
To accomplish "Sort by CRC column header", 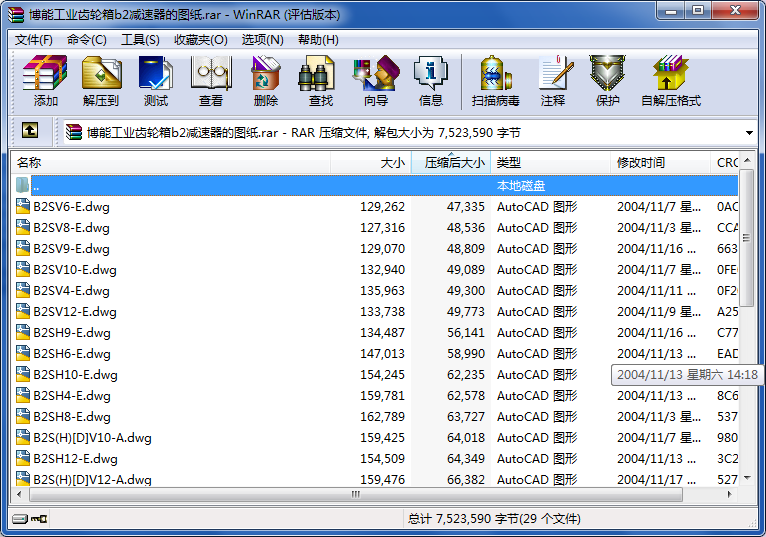I will [x=725, y=163].
